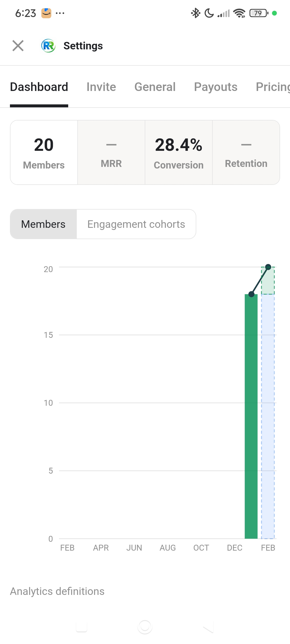This screenshot has height=644, width=290.
Task: Close the Settings screen with X
Action: (18, 46)
